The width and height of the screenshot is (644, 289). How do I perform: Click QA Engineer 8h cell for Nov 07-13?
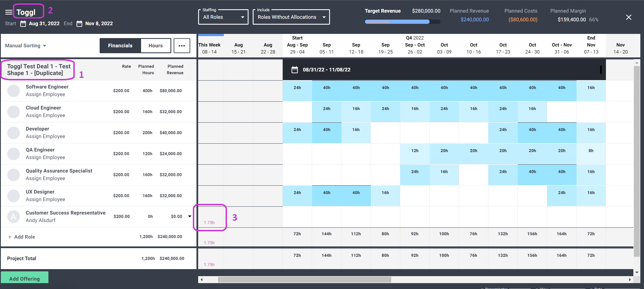point(591,154)
